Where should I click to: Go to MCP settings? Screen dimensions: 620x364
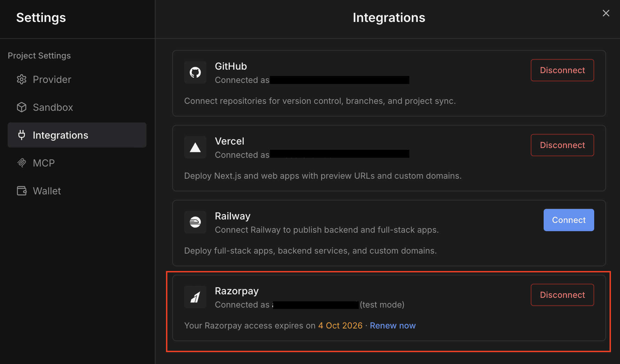(x=77, y=163)
